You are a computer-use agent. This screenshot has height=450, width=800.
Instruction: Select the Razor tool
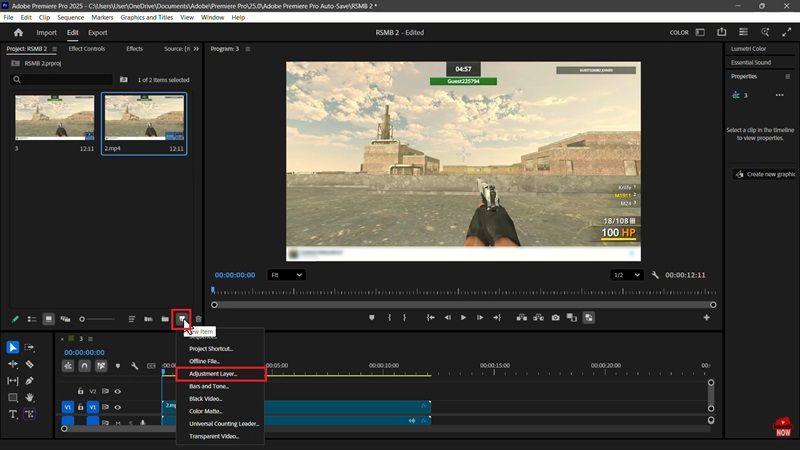tap(30, 364)
